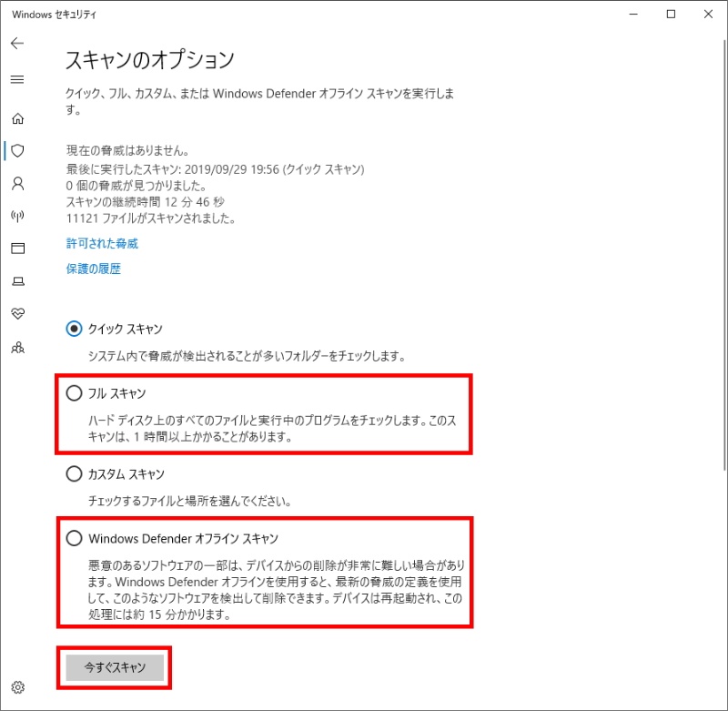Screen dimensions: 728x711
Task: Maximize the Windows セキュリティ window
Action: click(x=671, y=14)
